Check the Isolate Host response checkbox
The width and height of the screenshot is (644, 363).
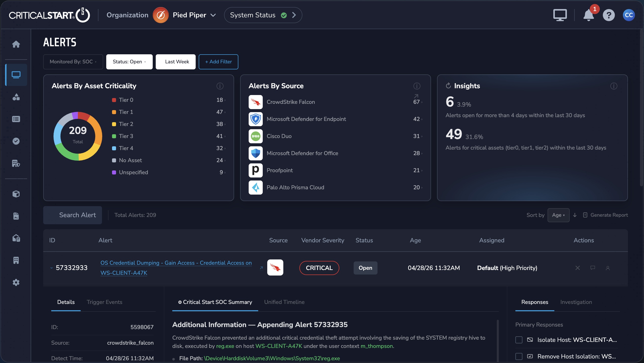(x=519, y=340)
